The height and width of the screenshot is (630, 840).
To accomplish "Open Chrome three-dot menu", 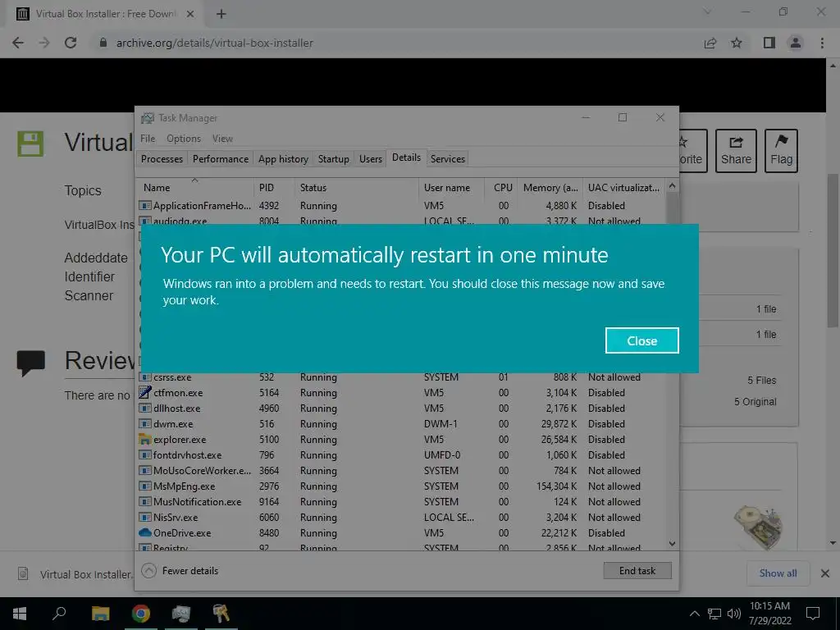I will tap(822, 43).
